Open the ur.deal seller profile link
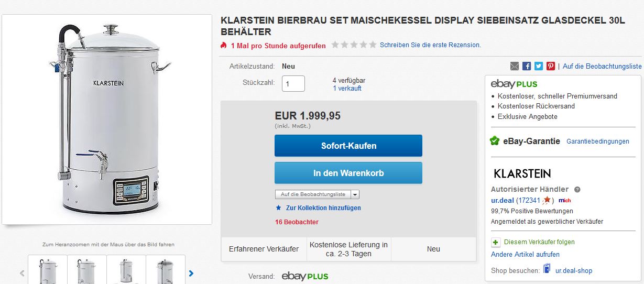 point(502,200)
